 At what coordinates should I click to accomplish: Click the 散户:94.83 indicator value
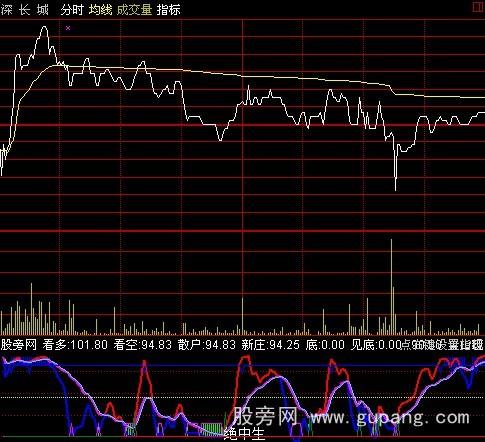point(207,344)
